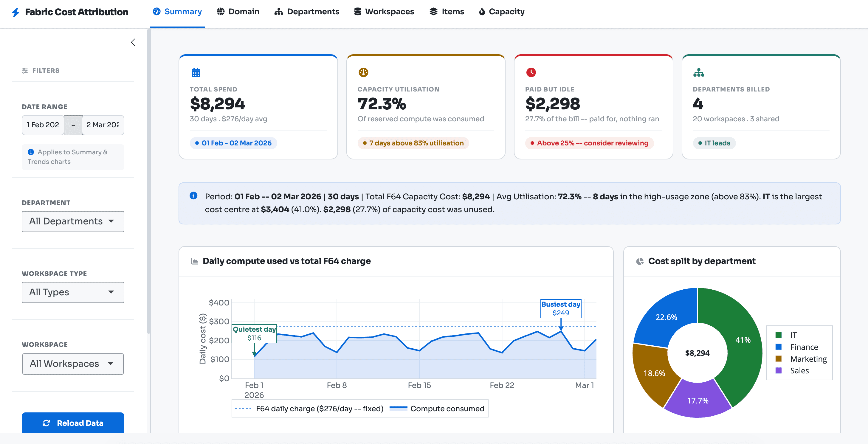This screenshot has height=444, width=868.
Task: Click 20 workspaces . 3 shared text
Action: click(x=736, y=119)
